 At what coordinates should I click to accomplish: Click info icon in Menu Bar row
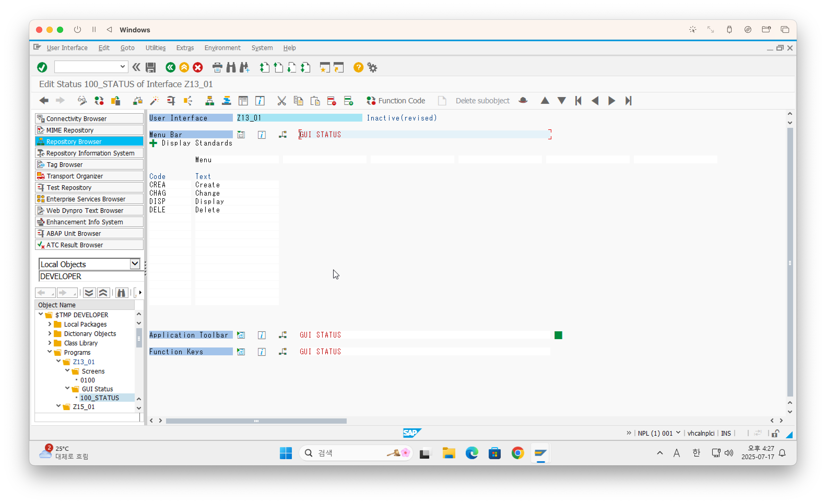(x=262, y=135)
